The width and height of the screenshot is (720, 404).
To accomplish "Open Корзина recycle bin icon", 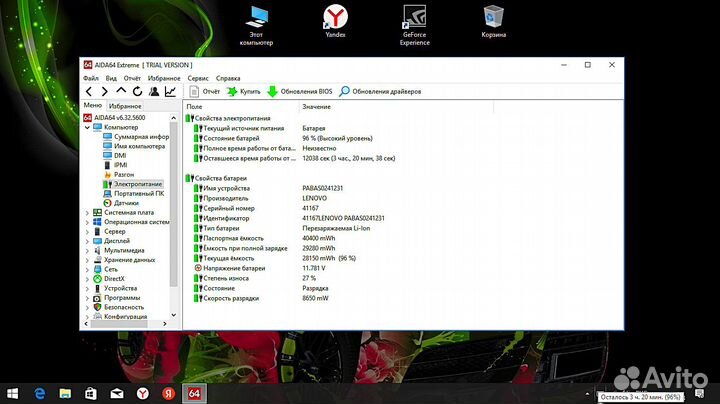I will pos(494,21).
